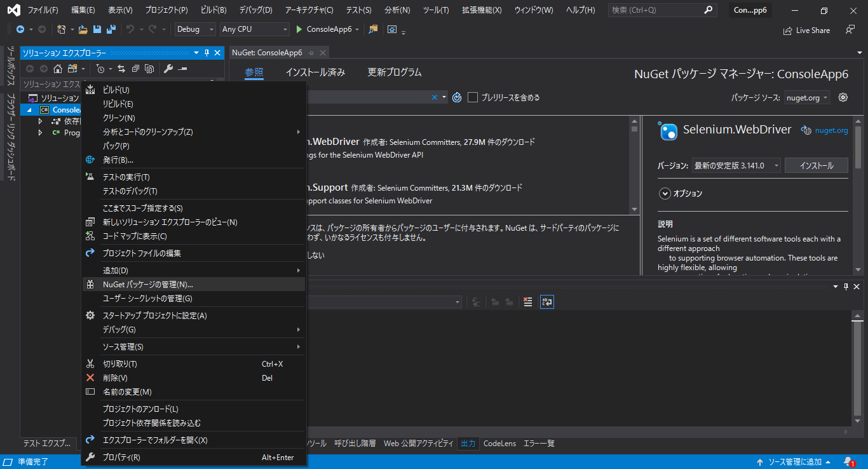868x469 pixels.
Task: Toggle word wrap in the Output window
Action: (x=546, y=302)
